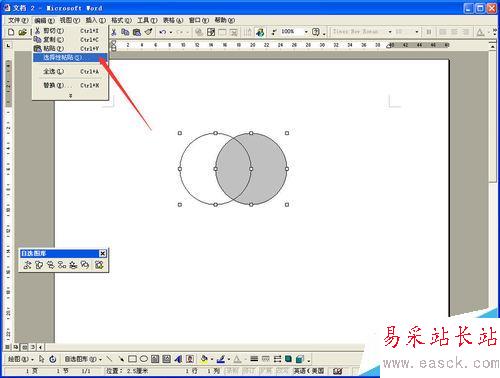Image resolution: width=500 pixels, height=378 pixels.
Task: Open the font size dropdown
Action: [416, 32]
